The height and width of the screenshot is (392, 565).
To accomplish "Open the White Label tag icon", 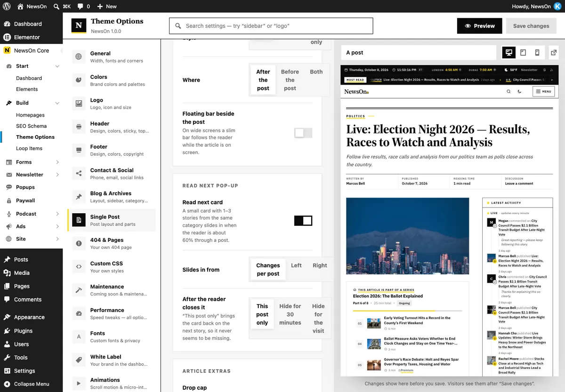I will [x=79, y=360].
